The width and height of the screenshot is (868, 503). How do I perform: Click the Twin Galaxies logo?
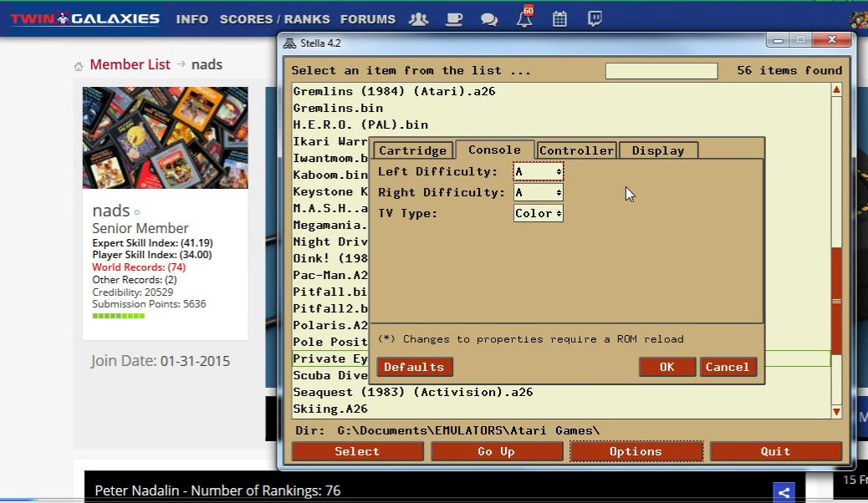[x=84, y=19]
